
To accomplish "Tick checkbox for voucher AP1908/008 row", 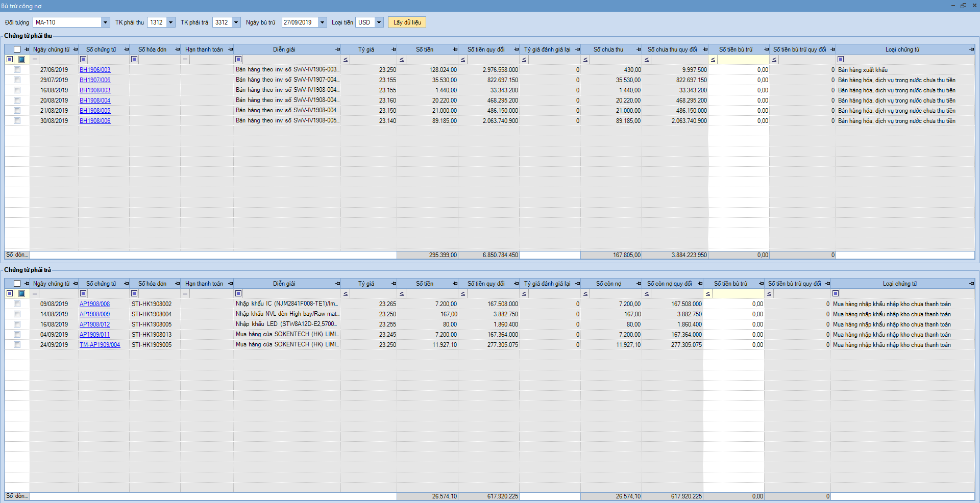I will pos(17,304).
